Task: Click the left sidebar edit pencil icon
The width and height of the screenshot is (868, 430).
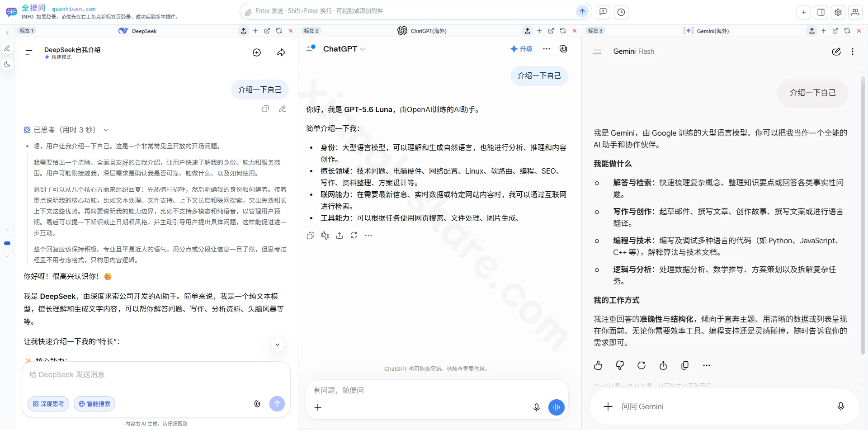Action: point(7,48)
